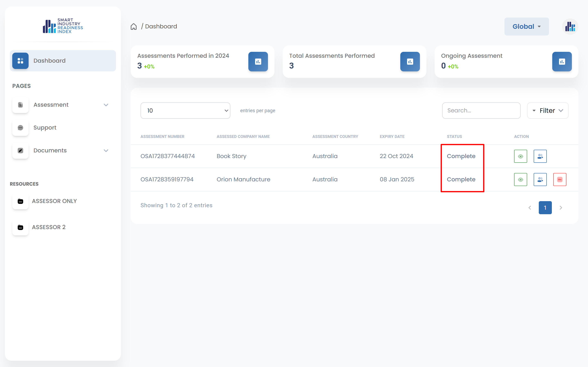Image resolution: width=588 pixels, height=367 pixels.
Task: Click chart icon on Assessments Performed in 2024
Action: (258, 62)
